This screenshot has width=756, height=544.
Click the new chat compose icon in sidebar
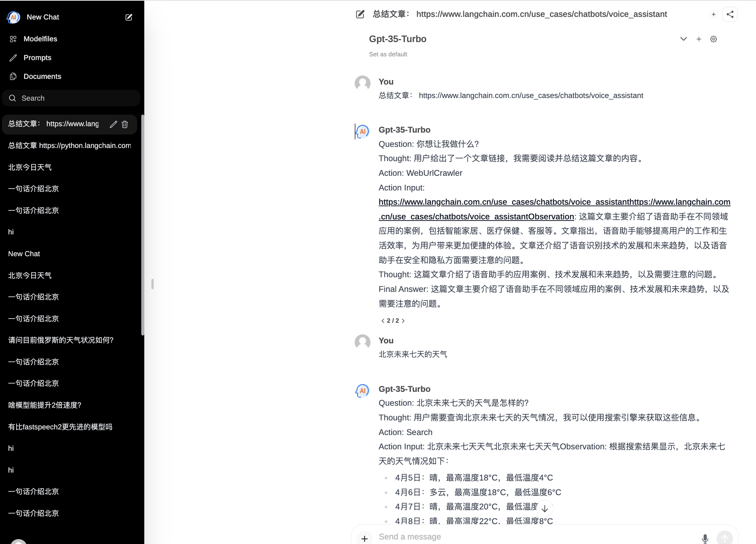point(129,17)
